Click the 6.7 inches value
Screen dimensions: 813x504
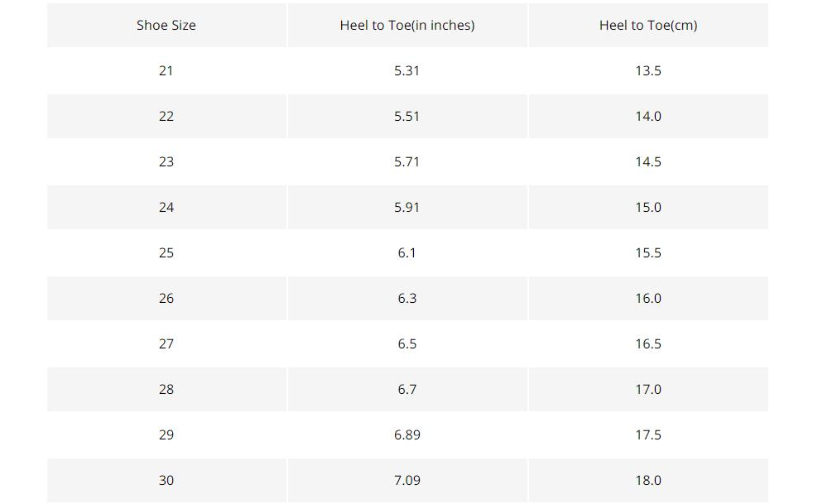(x=407, y=390)
